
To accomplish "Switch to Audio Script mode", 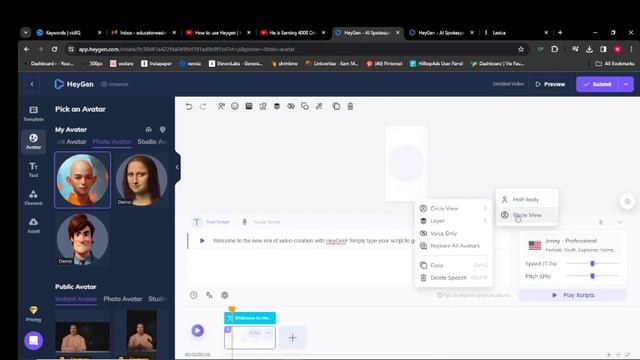I will tap(261, 222).
